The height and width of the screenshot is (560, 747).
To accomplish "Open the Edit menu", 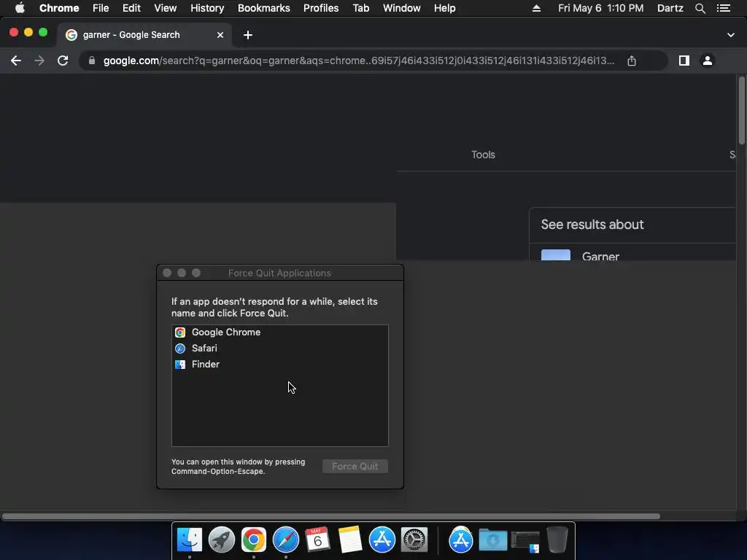I will click(x=131, y=8).
